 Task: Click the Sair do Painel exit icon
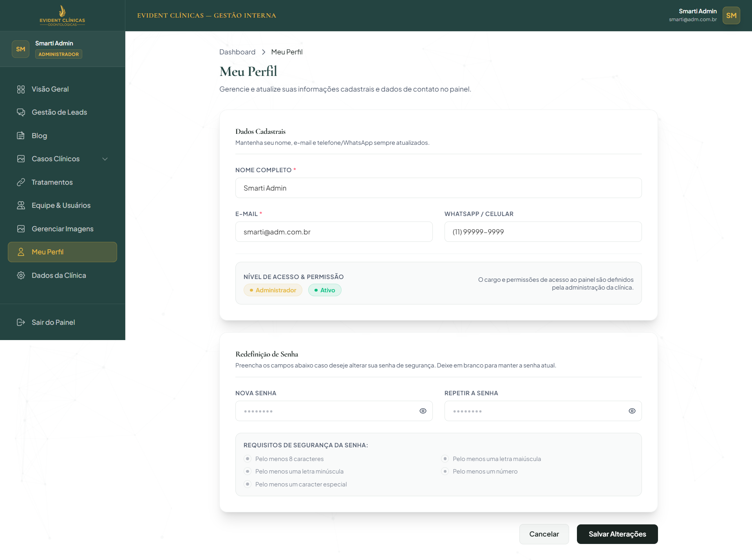click(x=21, y=322)
